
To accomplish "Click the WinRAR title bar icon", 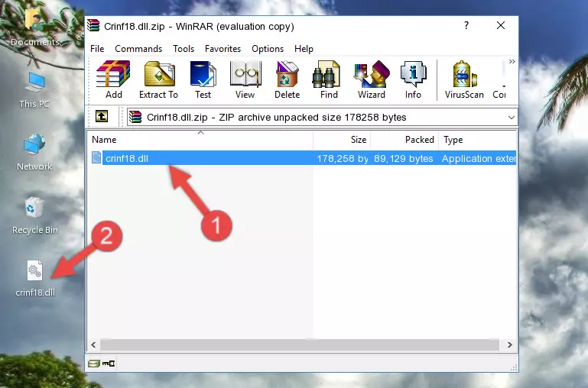I will tap(93, 26).
